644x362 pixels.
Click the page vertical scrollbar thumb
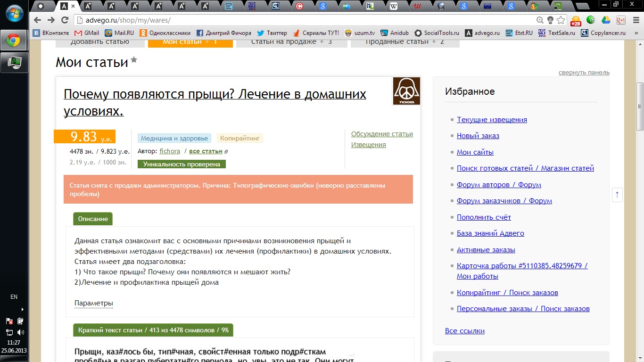click(640, 107)
